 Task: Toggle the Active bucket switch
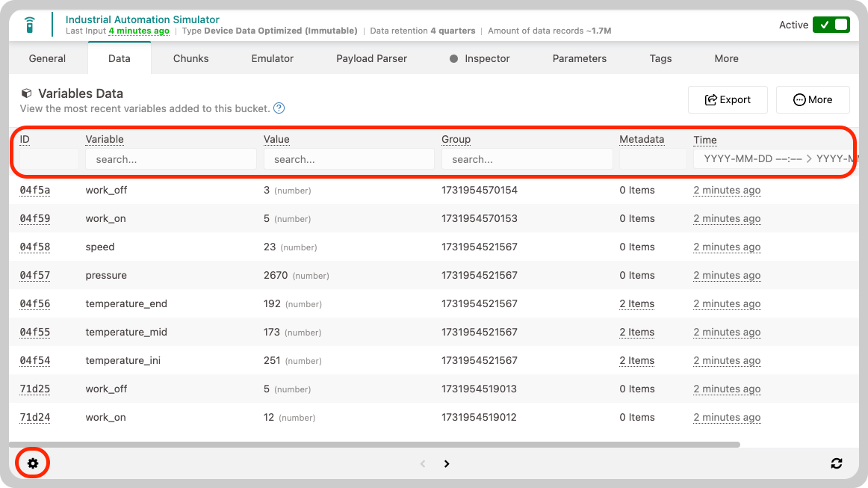pyautogui.click(x=831, y=25)
